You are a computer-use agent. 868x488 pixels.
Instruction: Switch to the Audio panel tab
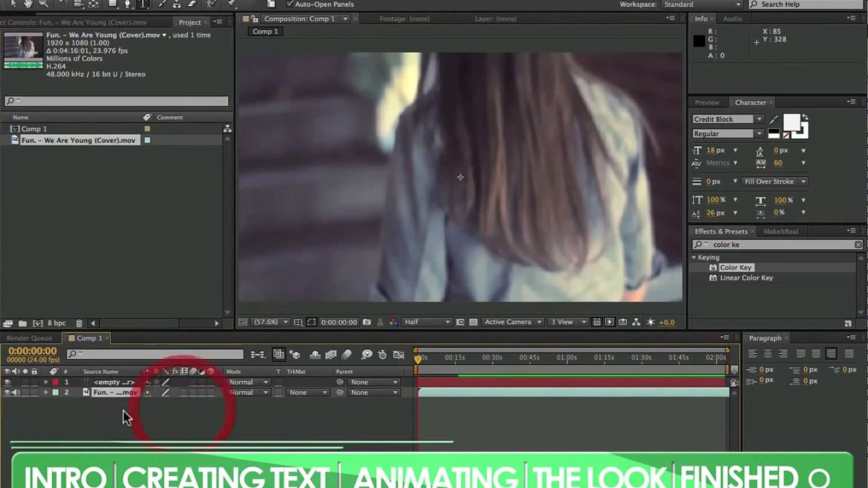(x=732, y=19)
